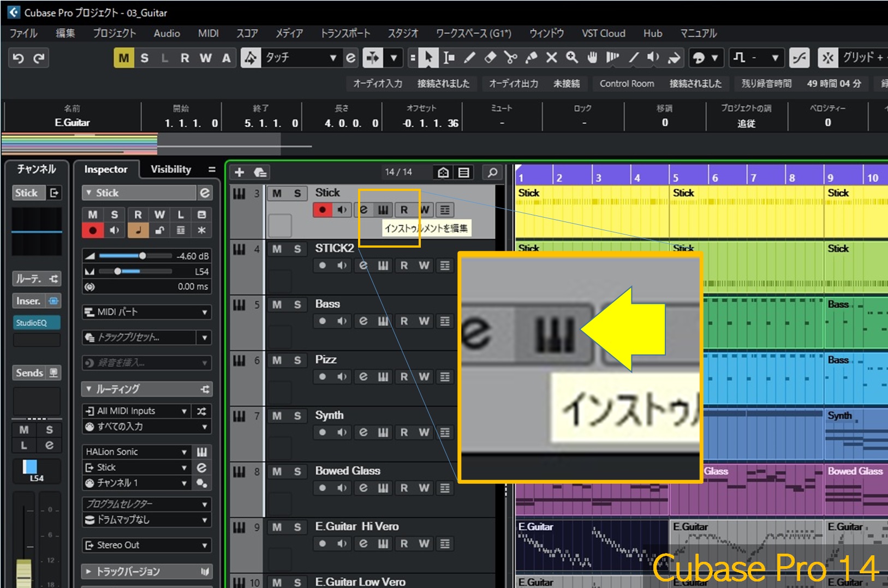Click bar 5 on the timeline ruler
The image size is (888, 588).
pyautogui.click(x=676, y=177)
